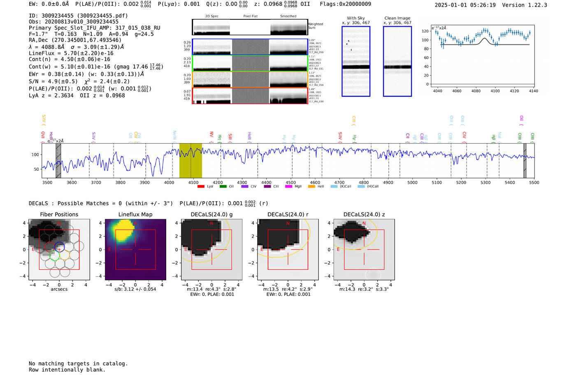Open the Clean Image cutout
Screen dimensions: 576x392
pyautogui.click(x=397, y=61)
